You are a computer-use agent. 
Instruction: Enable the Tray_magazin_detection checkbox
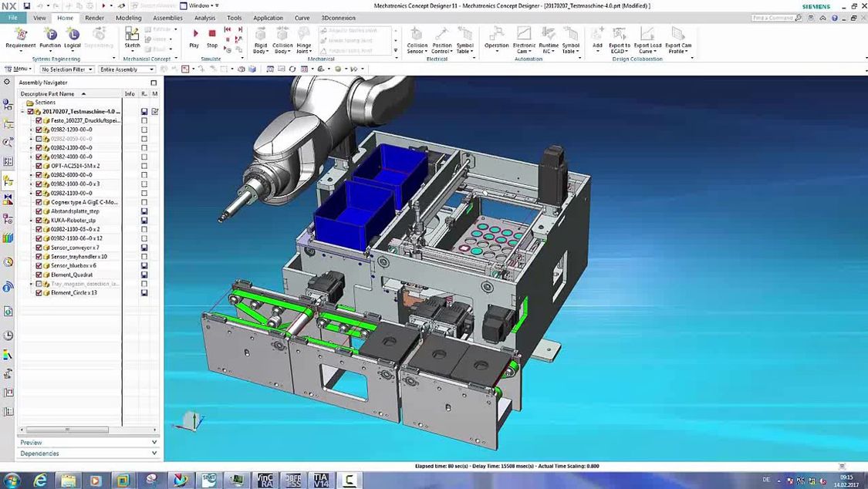(x=39, y=283)
